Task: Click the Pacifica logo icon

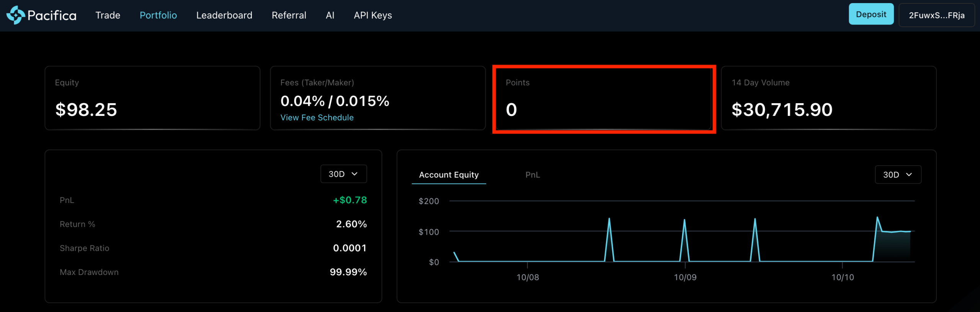Action: [x=15, y=15]
